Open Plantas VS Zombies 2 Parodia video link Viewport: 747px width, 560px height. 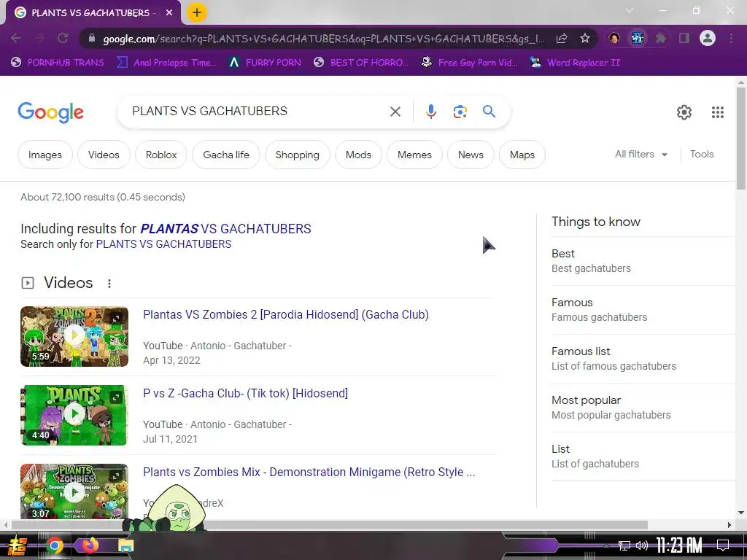point(286,314)
